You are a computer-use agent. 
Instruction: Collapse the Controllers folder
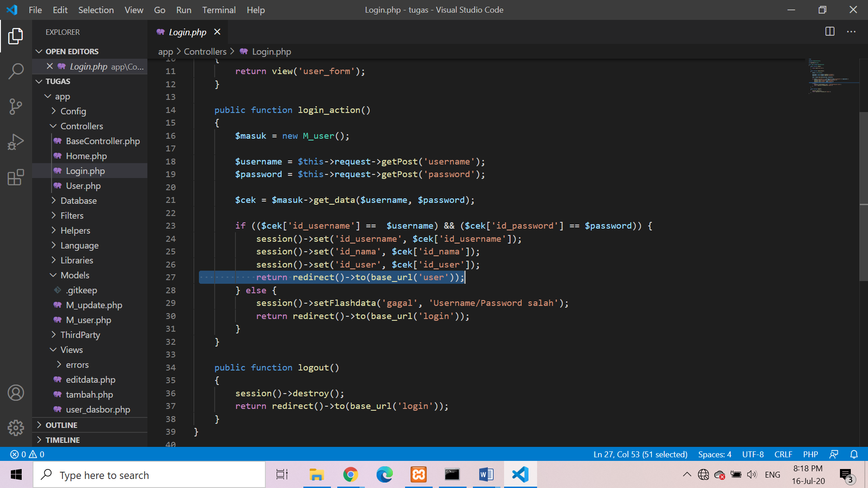point(81,126)
